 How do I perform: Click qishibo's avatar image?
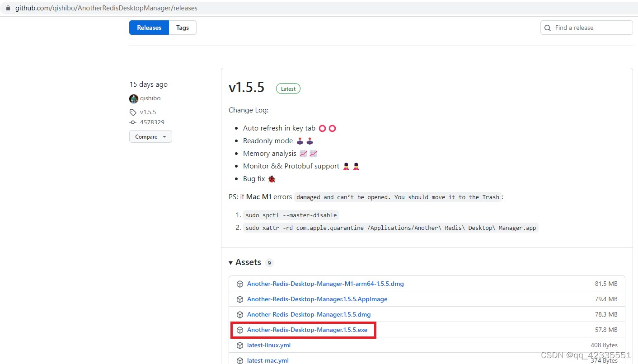[x=133, y=98]
